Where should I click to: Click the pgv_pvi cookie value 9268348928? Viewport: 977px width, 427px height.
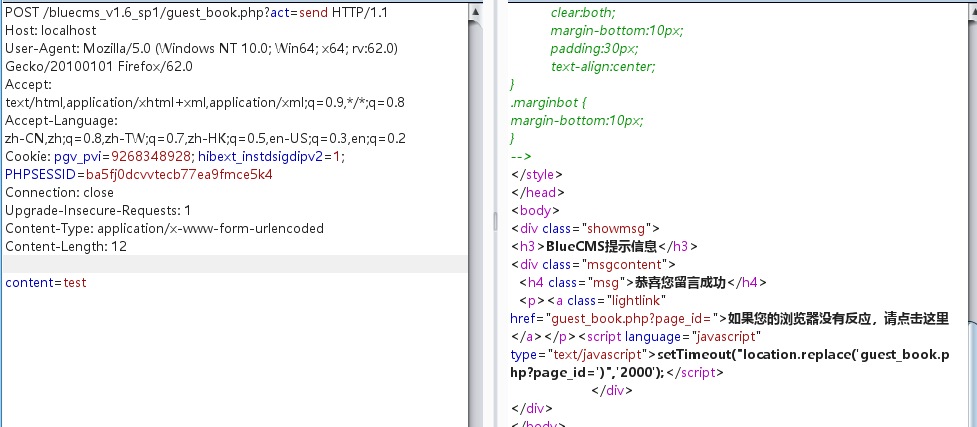(x=150, y=156)
